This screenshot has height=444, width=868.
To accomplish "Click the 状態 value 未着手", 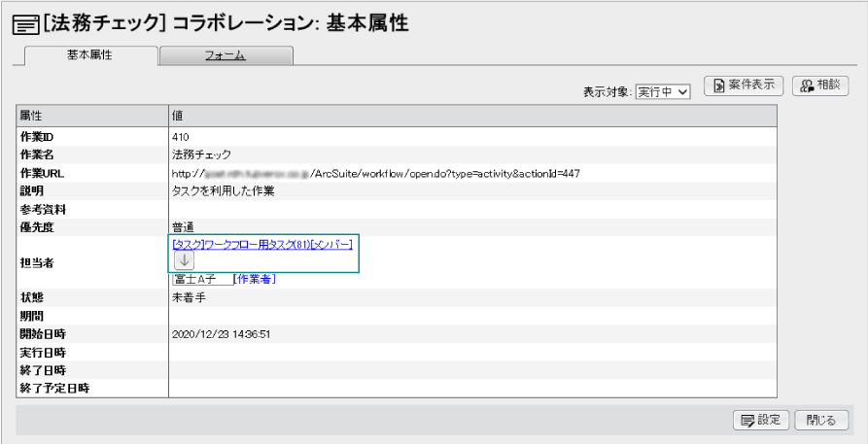I will (x=188, y=297).
